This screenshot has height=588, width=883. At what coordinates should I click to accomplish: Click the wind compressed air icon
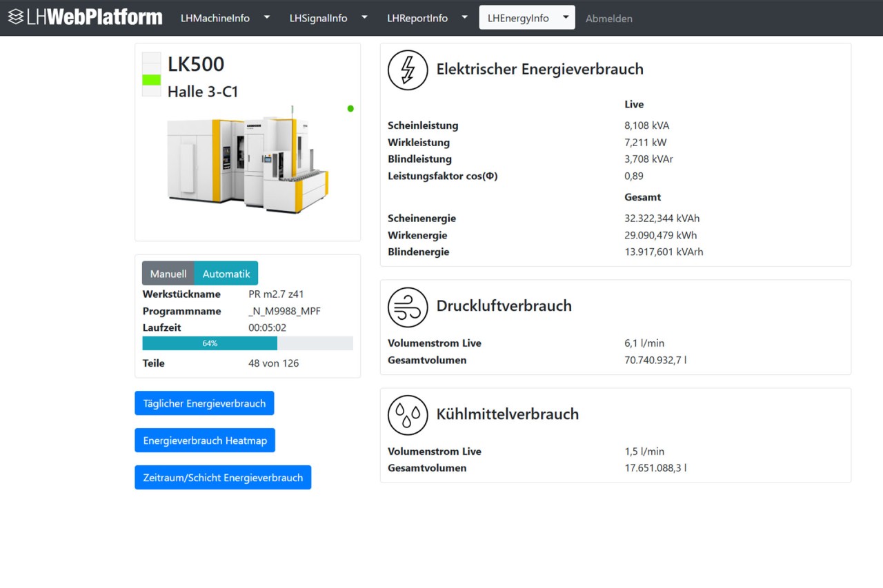[x=408, y=307]
